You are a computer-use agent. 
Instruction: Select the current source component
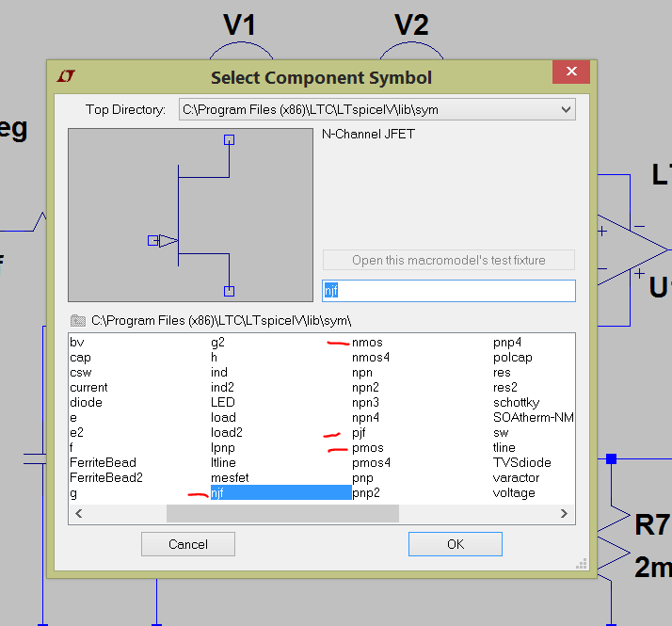pyautogui.click(x=88, y=387)
